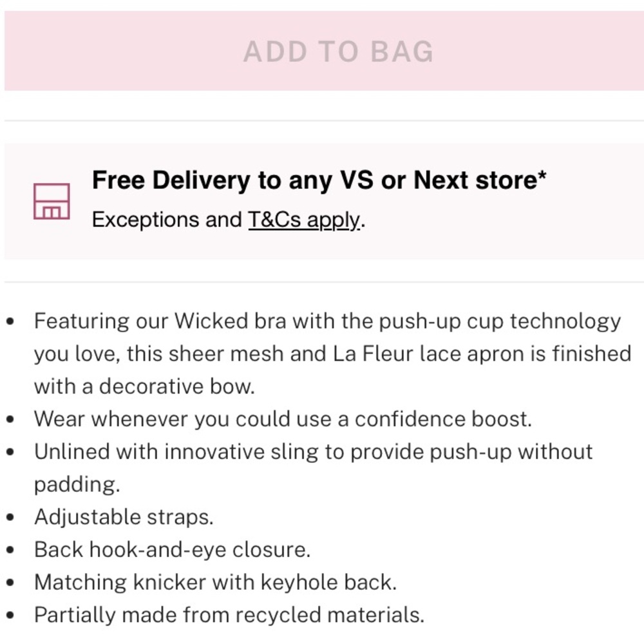Click the Back hook-and-eye closure text
Screen dimensions: 644x644
coord(173,550)
